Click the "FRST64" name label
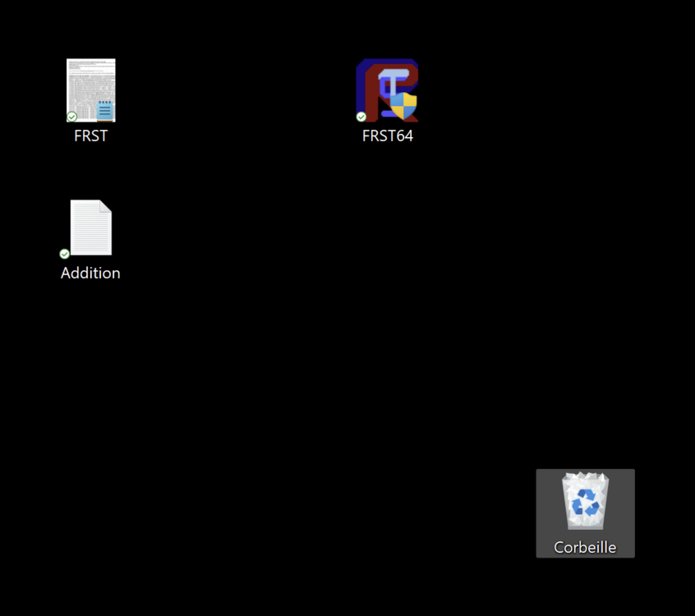695x616 pixels. (x=387, y=136)
